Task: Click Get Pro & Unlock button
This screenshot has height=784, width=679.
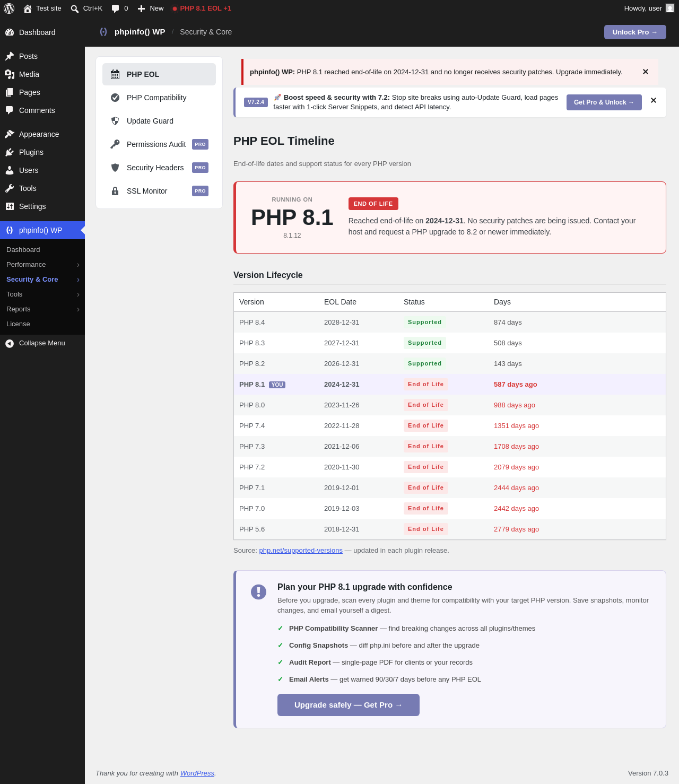Action: 604,102
